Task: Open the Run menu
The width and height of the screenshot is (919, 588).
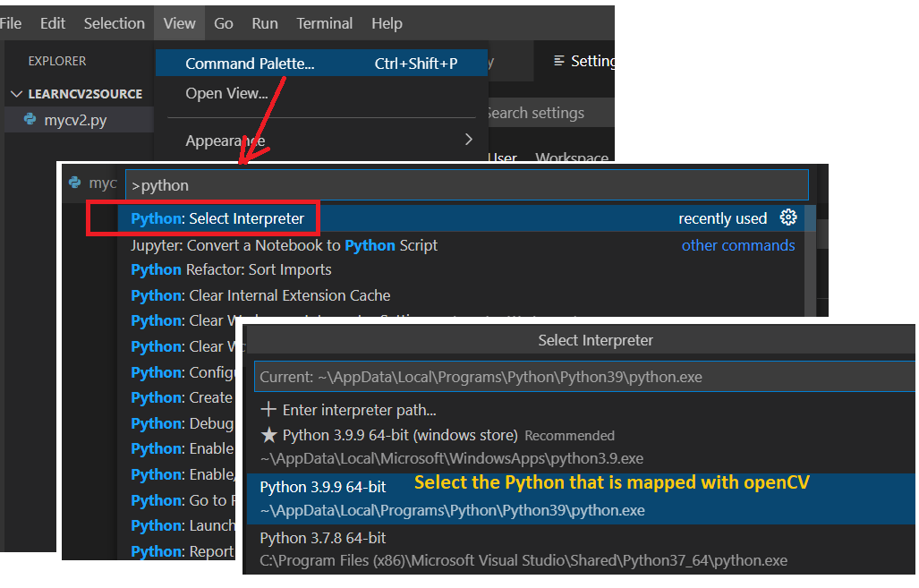Action: (264, 23)
